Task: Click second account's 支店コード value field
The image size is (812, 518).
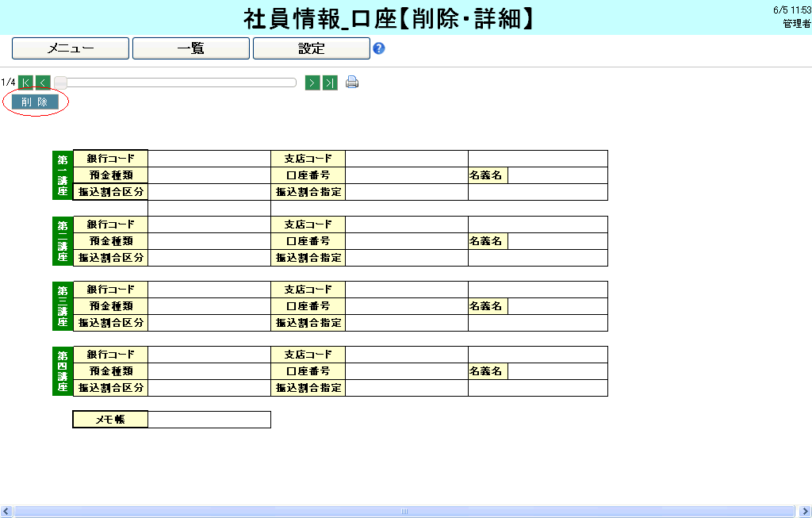Action: coord(406,224)
